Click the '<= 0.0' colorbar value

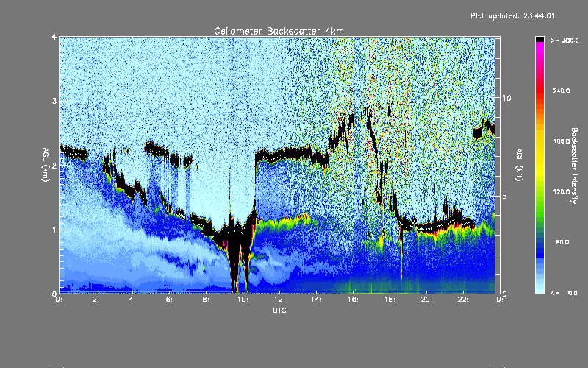pos(564,293)
